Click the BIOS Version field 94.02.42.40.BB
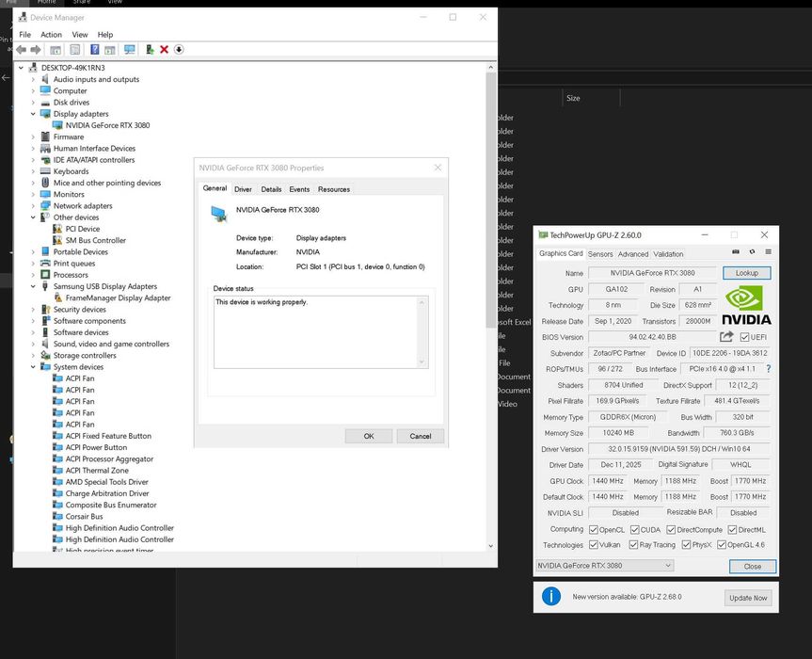812x659 pixels. pos(652,337)
